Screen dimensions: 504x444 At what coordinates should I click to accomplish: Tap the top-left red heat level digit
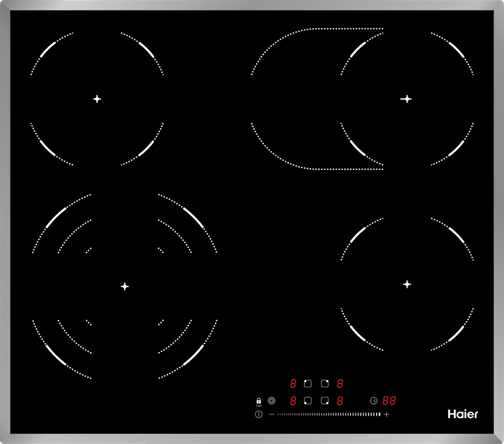click(x=293, y=383)
